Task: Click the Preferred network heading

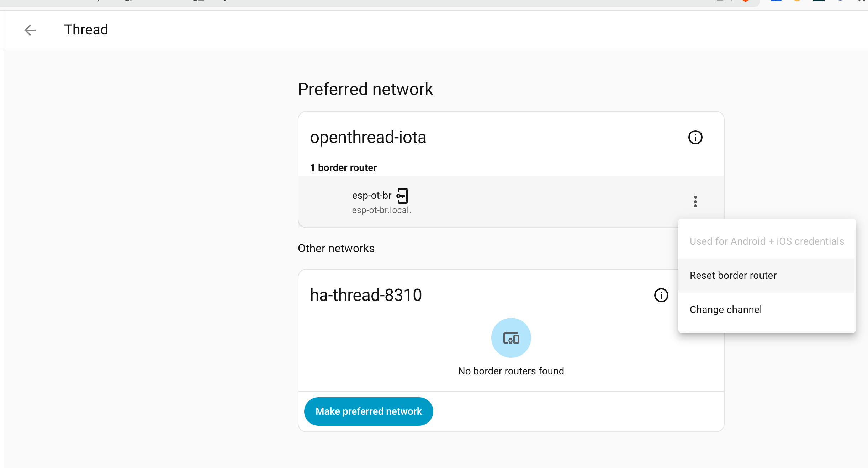Action: (x=365, y=89)
